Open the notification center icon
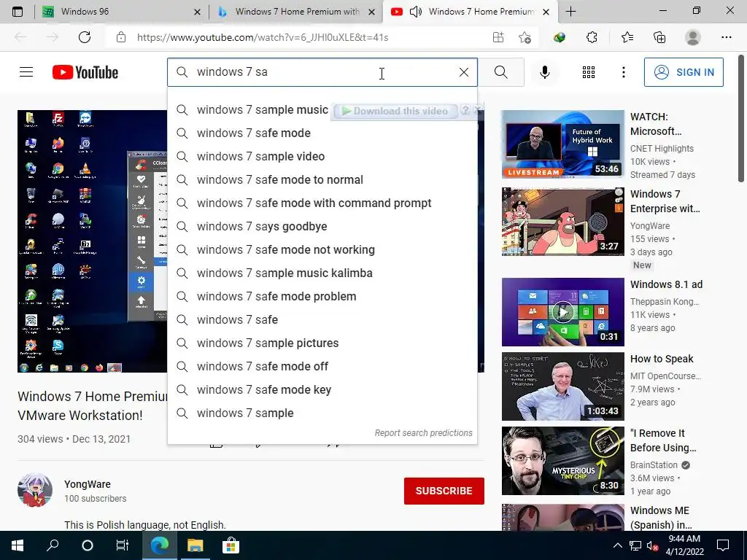 pos(723,545)
